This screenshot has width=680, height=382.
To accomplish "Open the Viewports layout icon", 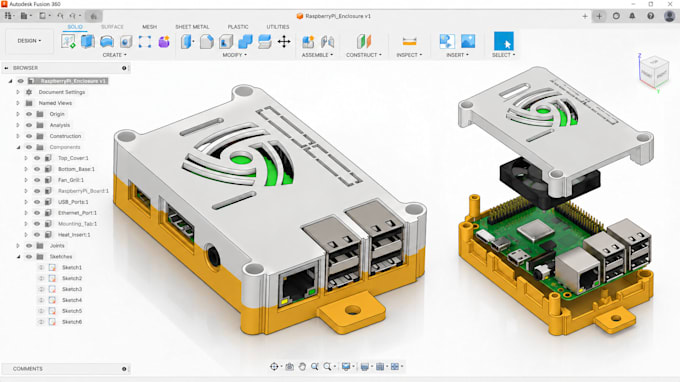I will [x=395, y=367].
